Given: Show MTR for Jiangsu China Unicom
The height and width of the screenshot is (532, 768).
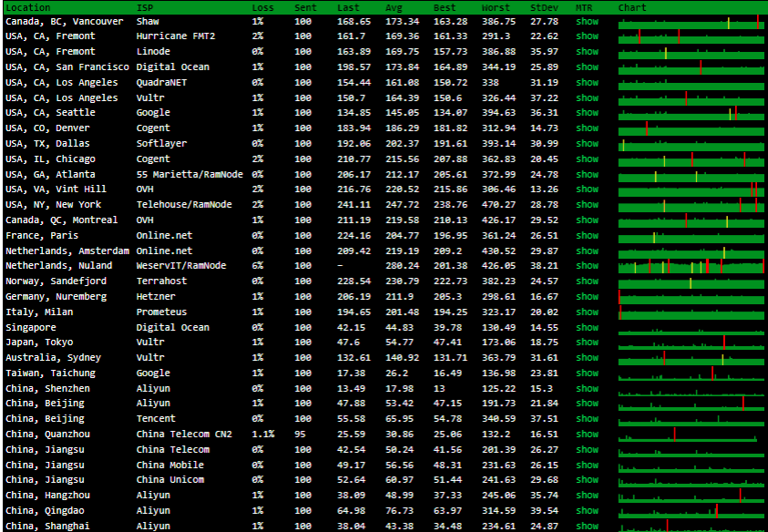Looking at the screenshot, I should [587, 480].
